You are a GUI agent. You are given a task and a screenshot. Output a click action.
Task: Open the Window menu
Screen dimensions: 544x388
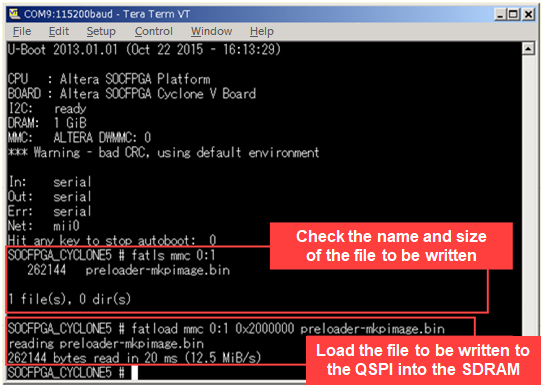coord(211,32)
